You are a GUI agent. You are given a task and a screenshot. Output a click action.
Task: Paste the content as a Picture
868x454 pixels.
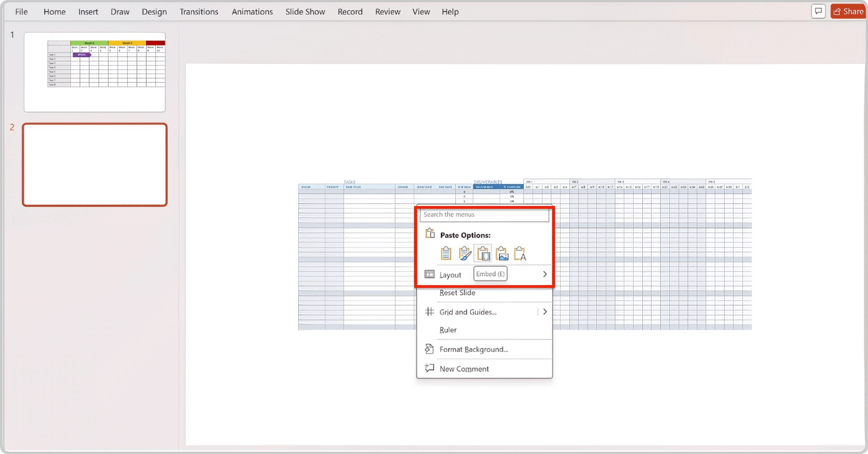[501, 253]
